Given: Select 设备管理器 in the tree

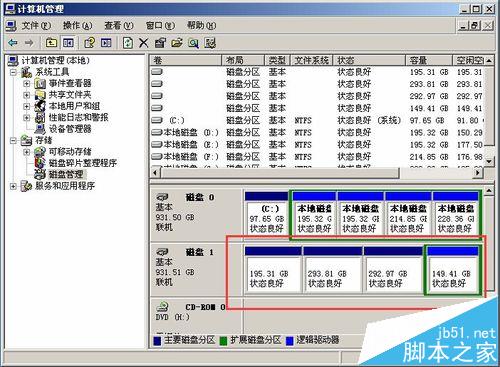Looking at the screenshot, I should click(70, 129).
